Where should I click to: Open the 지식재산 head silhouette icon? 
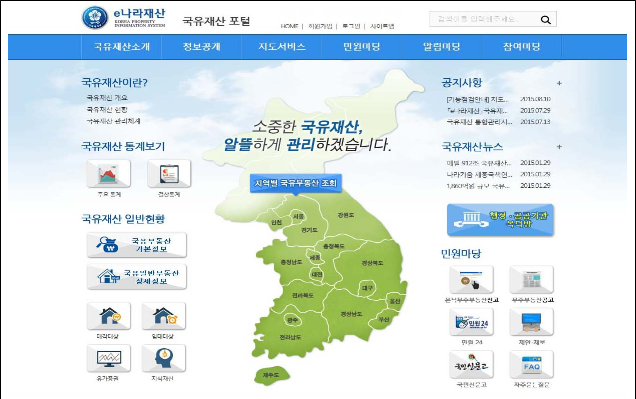[163, 358]
